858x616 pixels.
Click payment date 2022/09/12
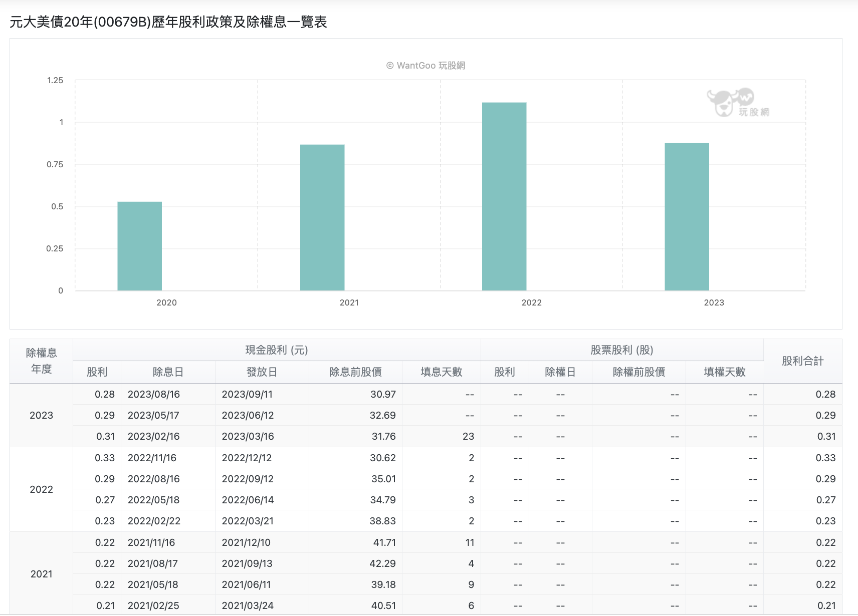click(x=248, y=479)
